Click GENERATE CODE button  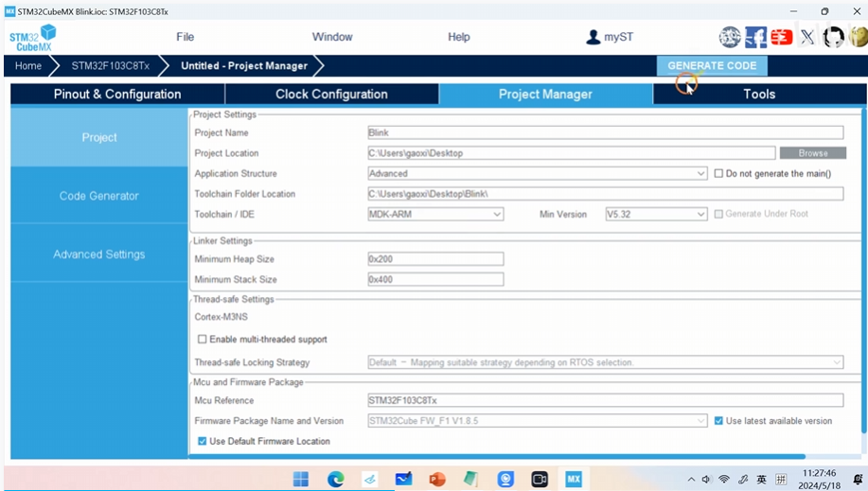tap(712, 66)
